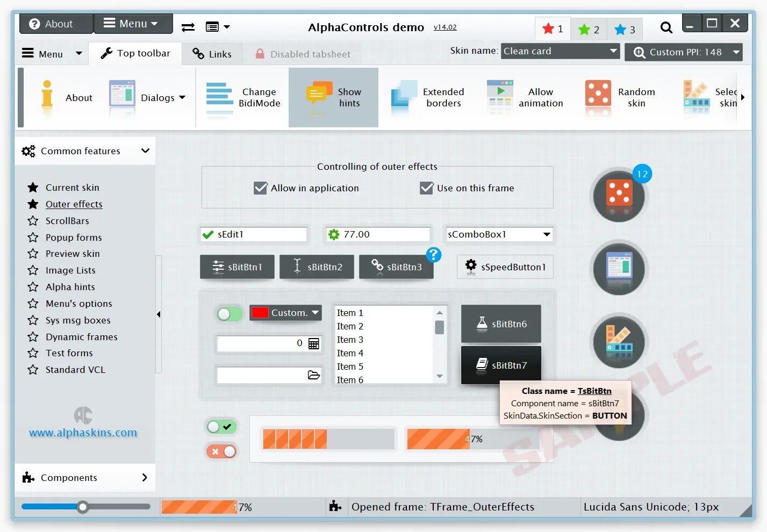Open the search magnifier in title bar

(x=666, y=27)
